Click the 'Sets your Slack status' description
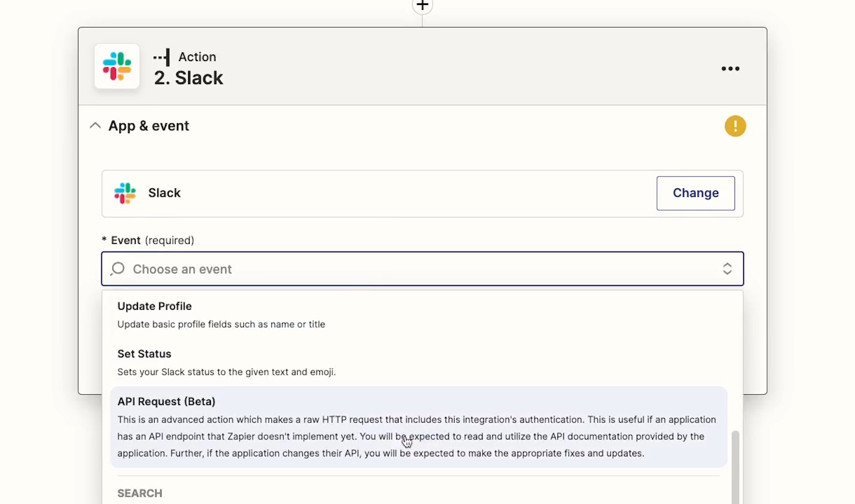 (227, 372)
